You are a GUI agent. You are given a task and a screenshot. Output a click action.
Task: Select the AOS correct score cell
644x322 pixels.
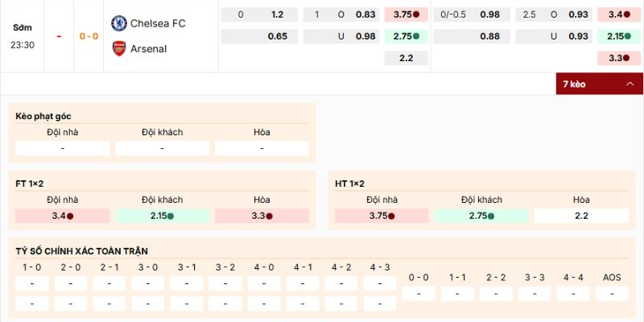pos(612,294)
